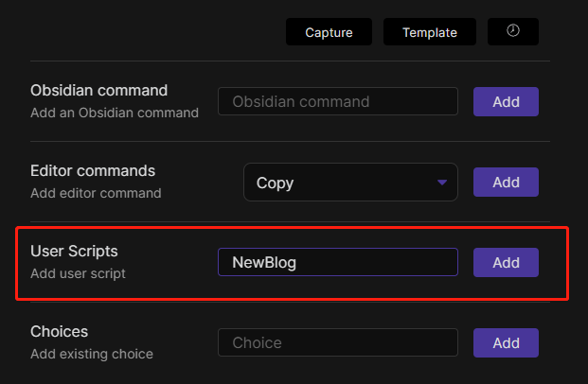Open the Editor commands Copy dropdown
Screen dimensions: 588x384
(x=350, y=183)
